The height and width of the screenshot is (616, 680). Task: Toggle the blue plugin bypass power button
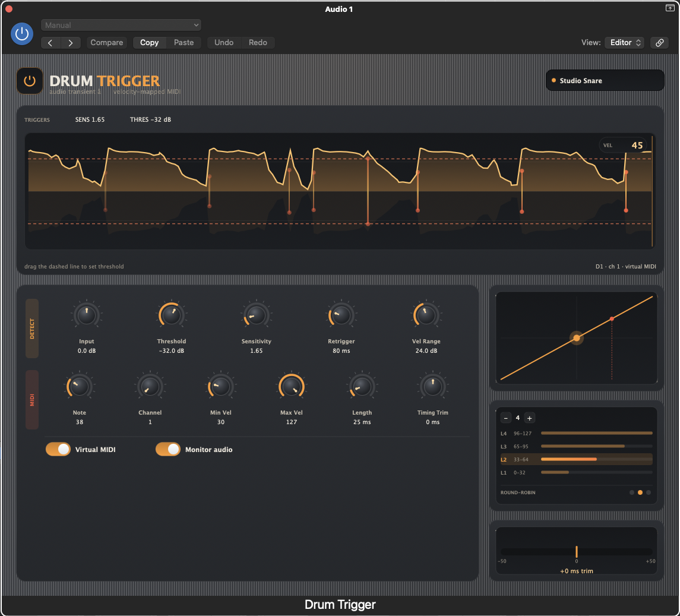click(22, 34)
